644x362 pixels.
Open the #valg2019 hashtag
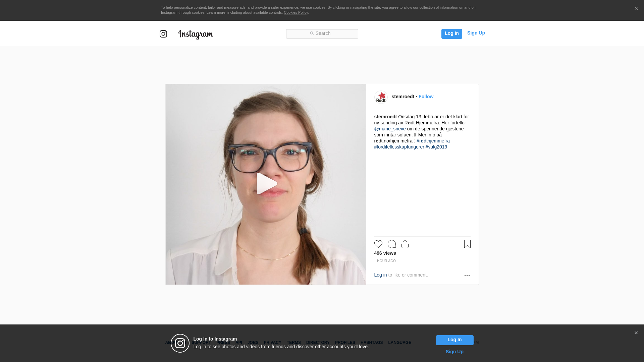click(x=436, y=147)
